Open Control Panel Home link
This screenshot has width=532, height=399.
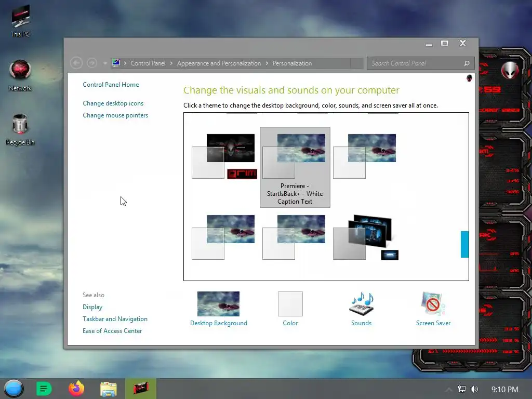pyautogui.click(x=111, y=85)
